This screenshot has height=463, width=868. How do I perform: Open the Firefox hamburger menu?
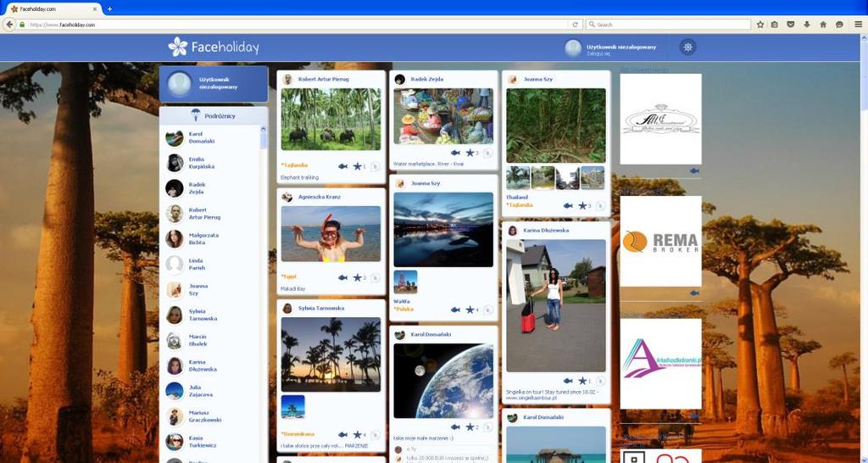858,25
